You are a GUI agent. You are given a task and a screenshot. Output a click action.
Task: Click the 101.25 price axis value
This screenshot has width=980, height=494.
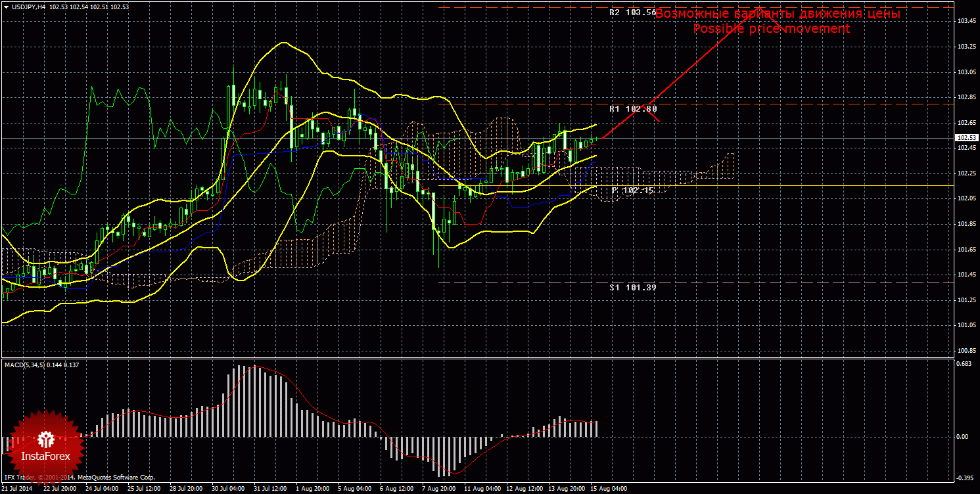(x=966, y=300)
